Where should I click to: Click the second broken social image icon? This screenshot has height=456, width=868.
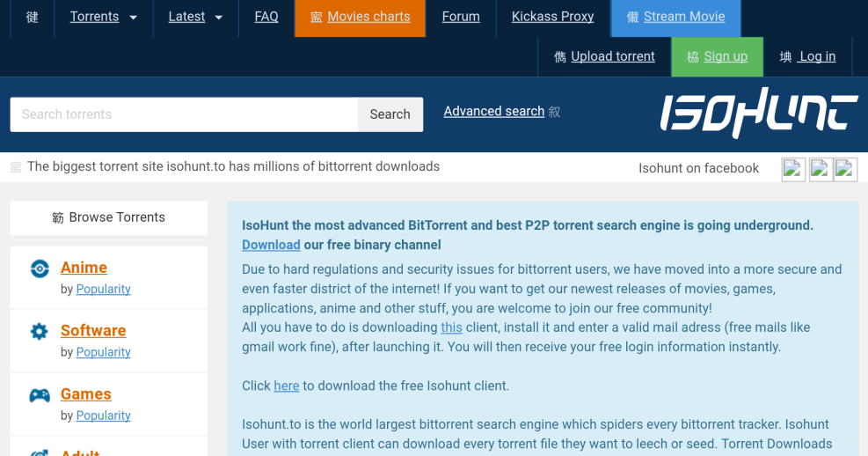pyautogui.click(x=820, y=170)
